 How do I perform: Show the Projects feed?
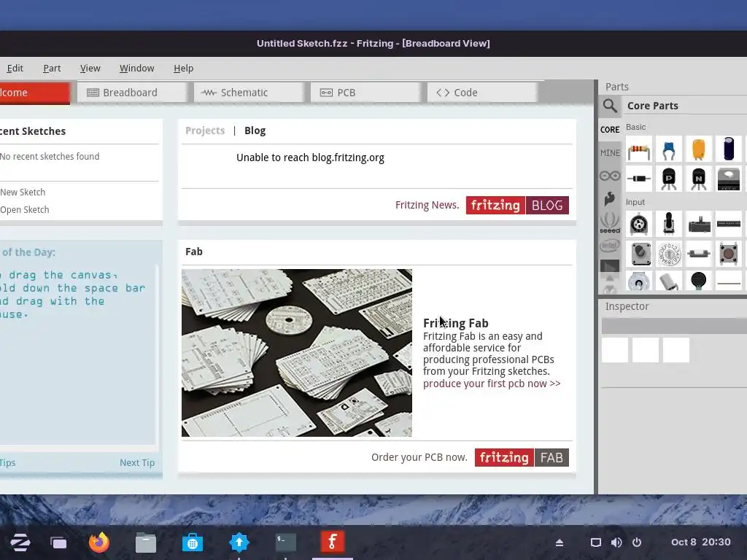pos(205,131)
